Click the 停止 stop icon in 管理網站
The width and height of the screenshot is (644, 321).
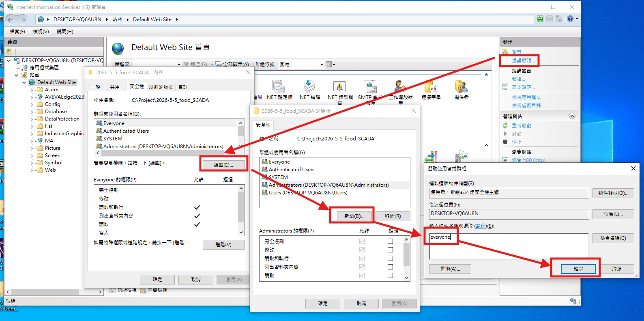point(505,142)
